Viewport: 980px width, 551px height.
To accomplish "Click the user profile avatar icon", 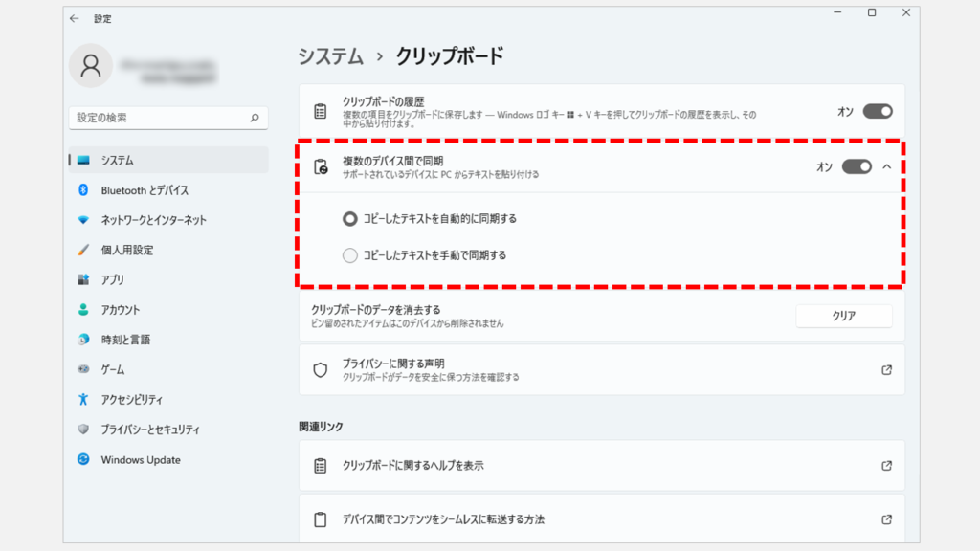I will click(x=91, y=66).
